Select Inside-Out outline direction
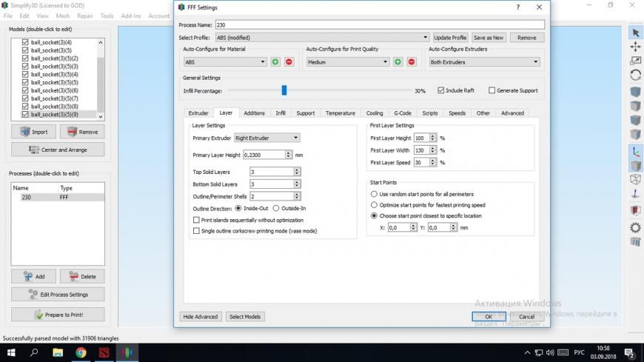Viewport: 644px width, 362px height. (x=238, y=208)
